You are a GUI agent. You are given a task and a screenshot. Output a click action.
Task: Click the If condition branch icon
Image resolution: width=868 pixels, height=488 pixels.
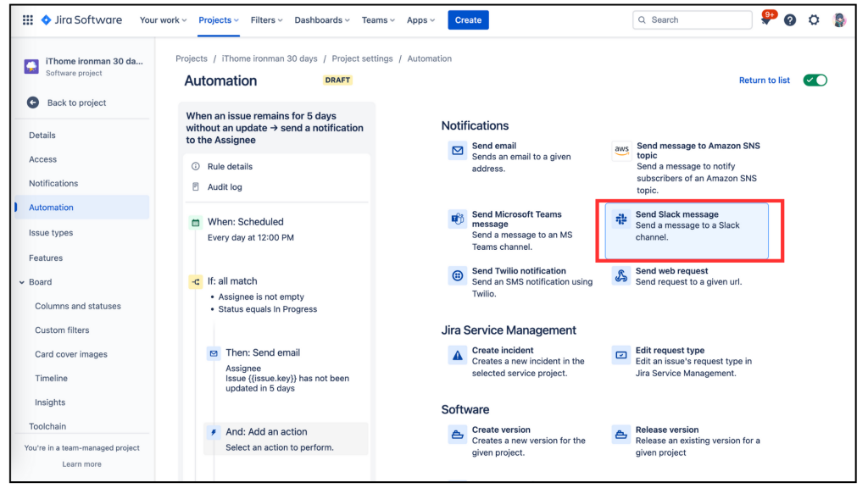(196, 281)
